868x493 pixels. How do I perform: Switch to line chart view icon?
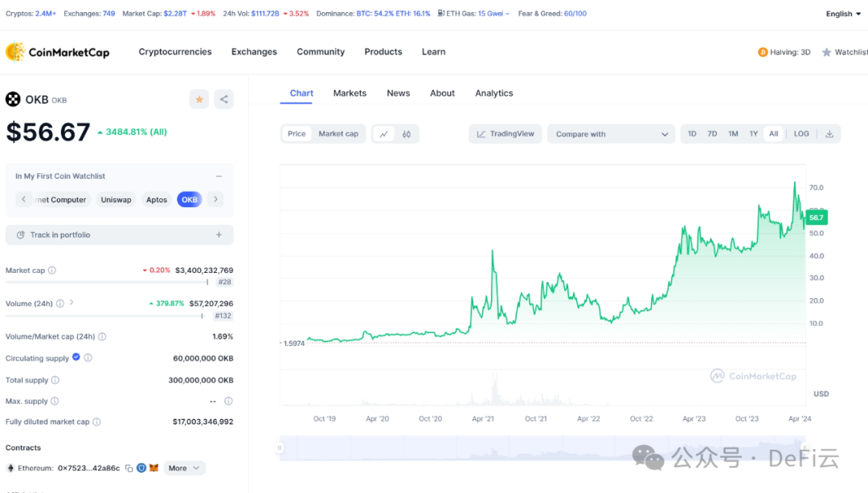[383, 134]
